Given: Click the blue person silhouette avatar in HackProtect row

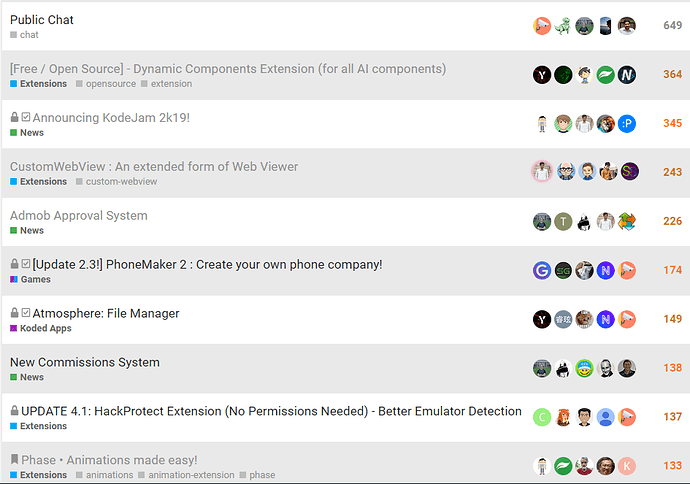Looking at the screenshot, I should (x=606, y=417).
